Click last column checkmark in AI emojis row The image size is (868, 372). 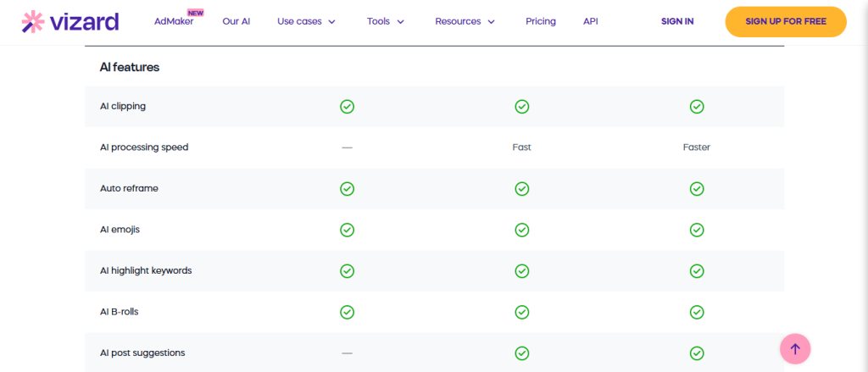tap(697, 230)
